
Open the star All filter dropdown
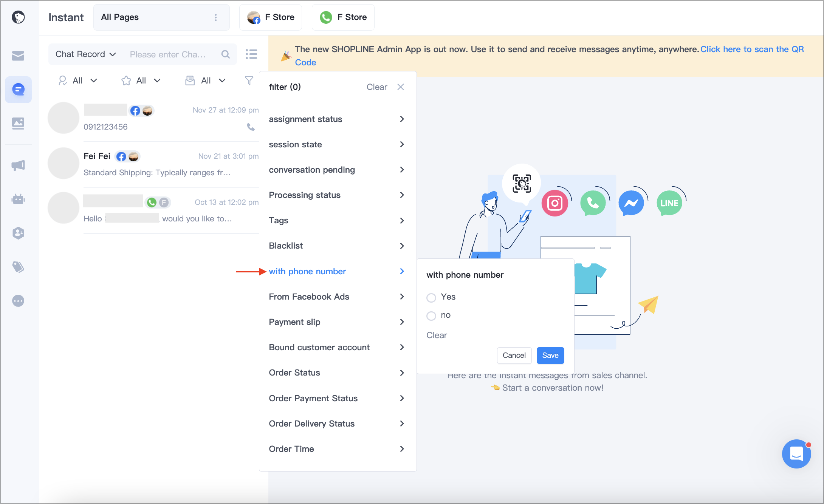point(141,80)
